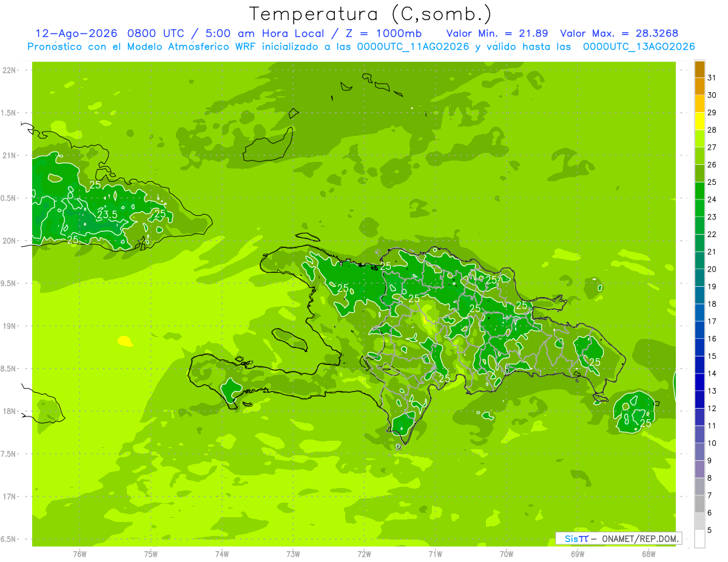Click the "Valor Max. = 28.3268" readout
The image size is (728, 562).
619,33
